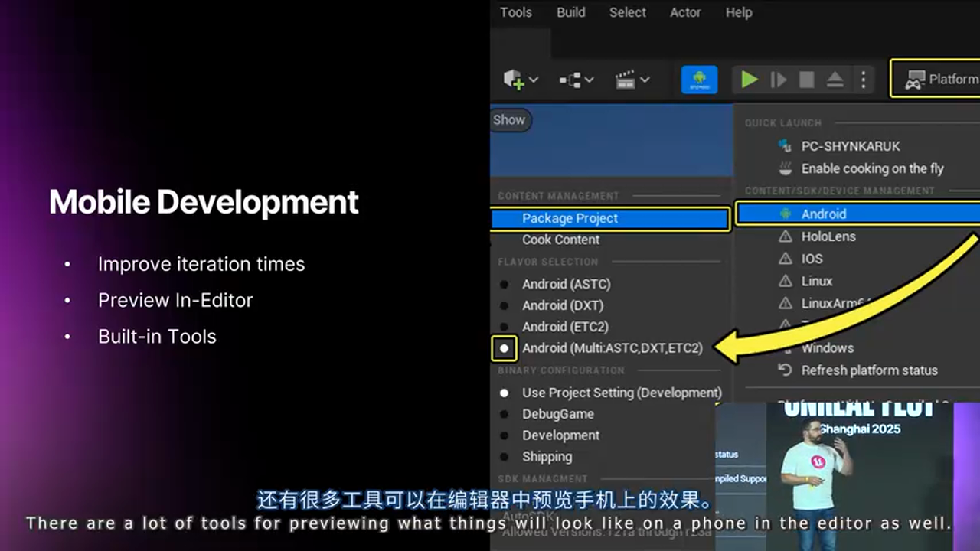
Task: Open the Build menu
Action: 570,12
